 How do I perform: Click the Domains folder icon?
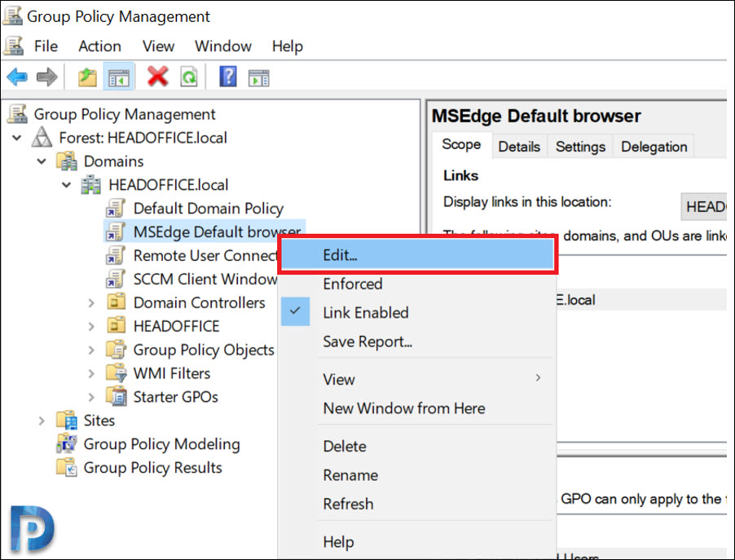[67, 161]
